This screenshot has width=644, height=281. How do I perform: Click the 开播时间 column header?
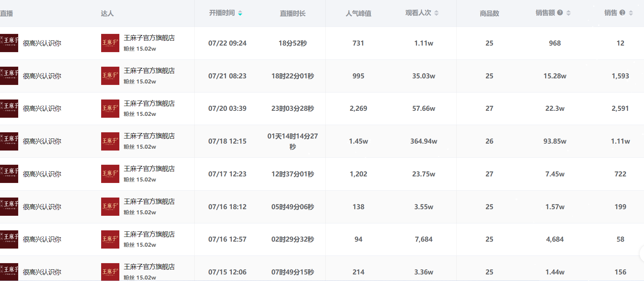tap(222, 13)
